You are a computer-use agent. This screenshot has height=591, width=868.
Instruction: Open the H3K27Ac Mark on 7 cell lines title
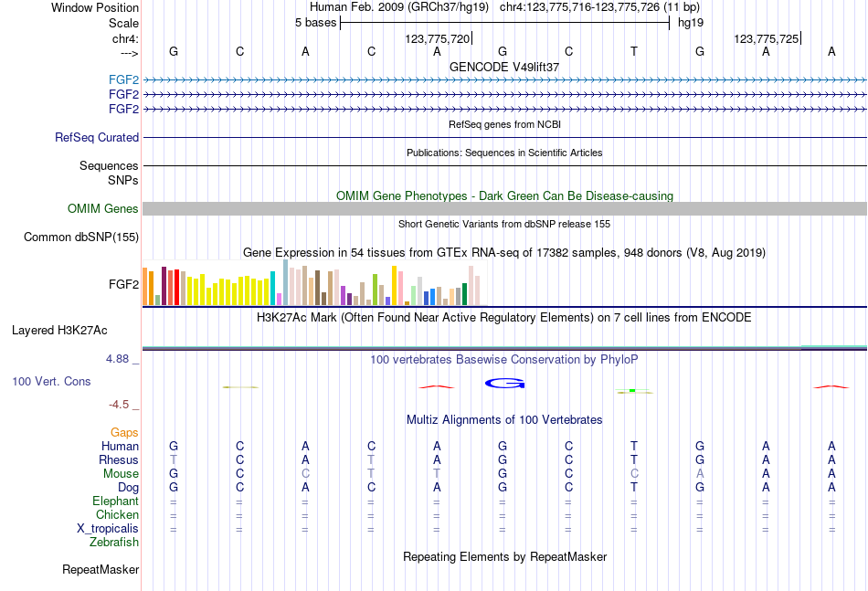point(504,318)
